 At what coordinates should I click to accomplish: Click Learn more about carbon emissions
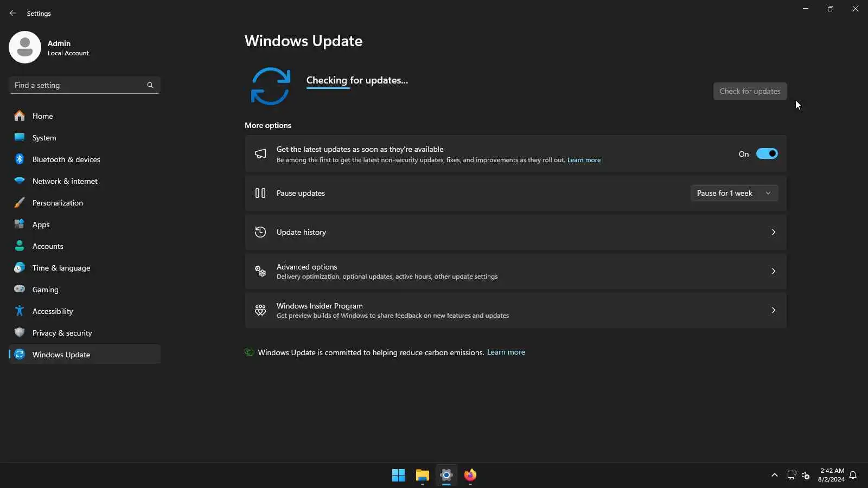pyautogui.click(x=506, y=352)
